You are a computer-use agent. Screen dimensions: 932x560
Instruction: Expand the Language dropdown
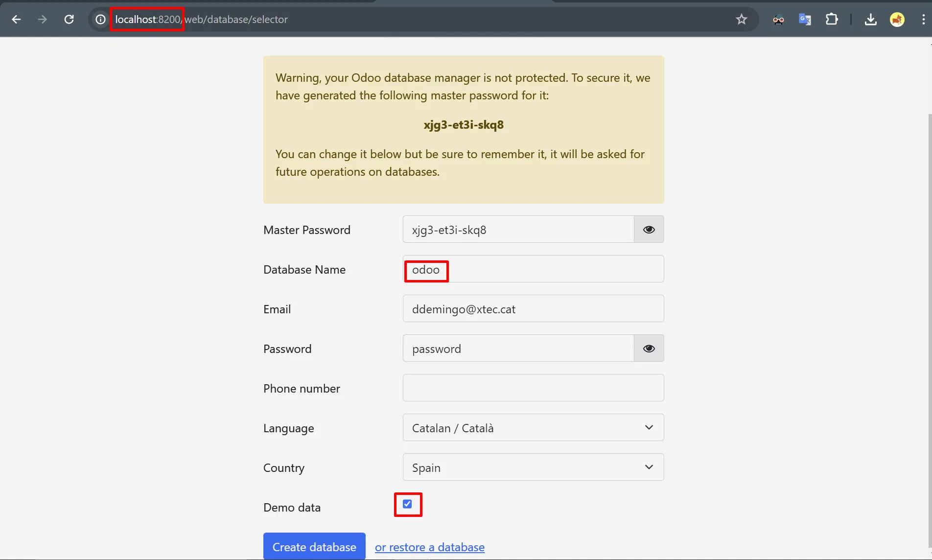point(533,427)
